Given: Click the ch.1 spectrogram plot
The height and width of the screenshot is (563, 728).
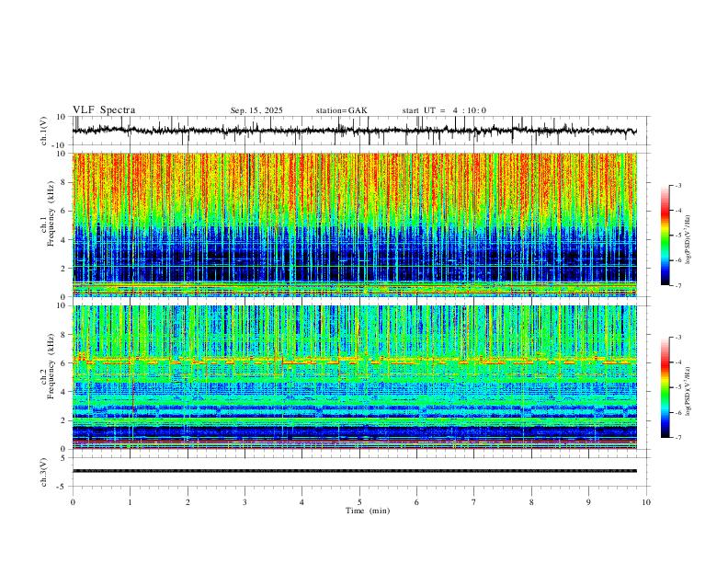Looking at the screenshot, I should (354, 224).
